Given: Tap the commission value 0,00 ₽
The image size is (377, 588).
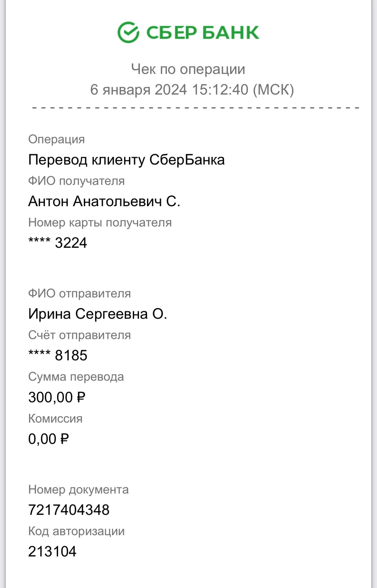Looking at the screenshot, I should point(49,439).
